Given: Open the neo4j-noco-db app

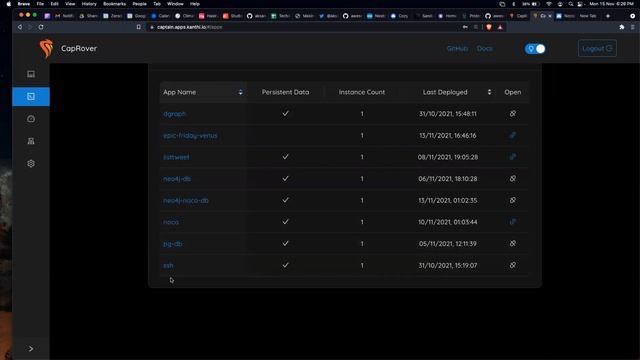Looking at the screenshot, I should 186,200.
